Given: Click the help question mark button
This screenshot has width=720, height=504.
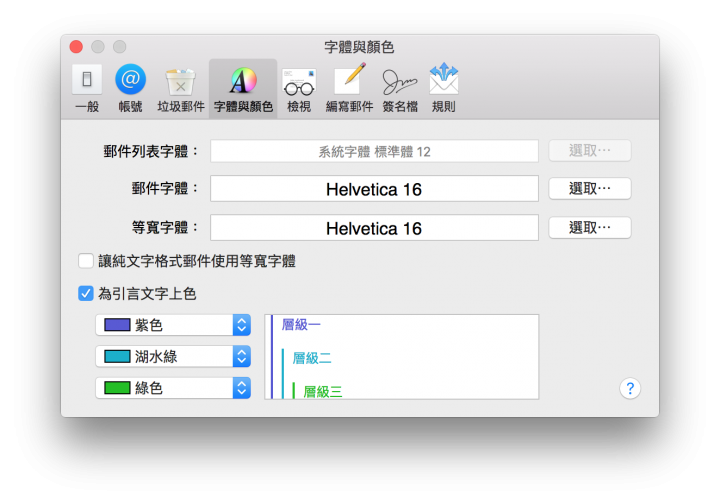Looking at the screenshot, I should [x=630, y=389].
